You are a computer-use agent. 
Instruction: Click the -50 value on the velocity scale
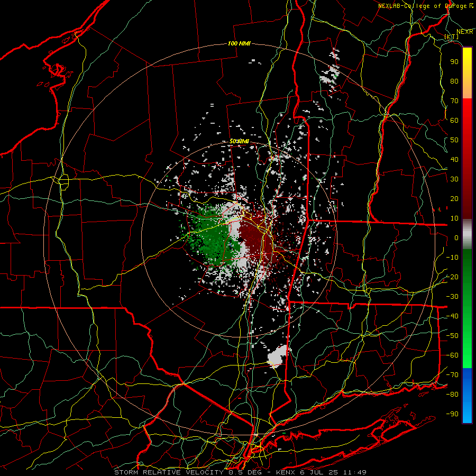click(452, 336)
